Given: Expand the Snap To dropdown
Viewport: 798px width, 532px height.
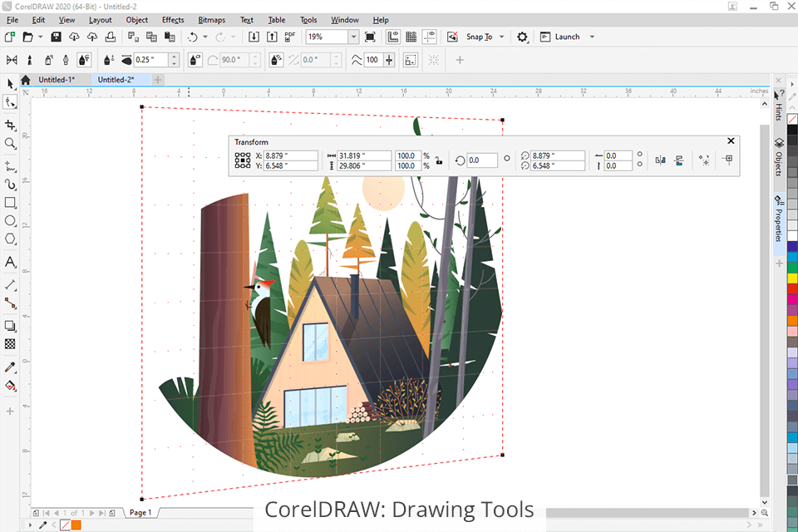Looking at the screenshot, I should coord(501,37).
